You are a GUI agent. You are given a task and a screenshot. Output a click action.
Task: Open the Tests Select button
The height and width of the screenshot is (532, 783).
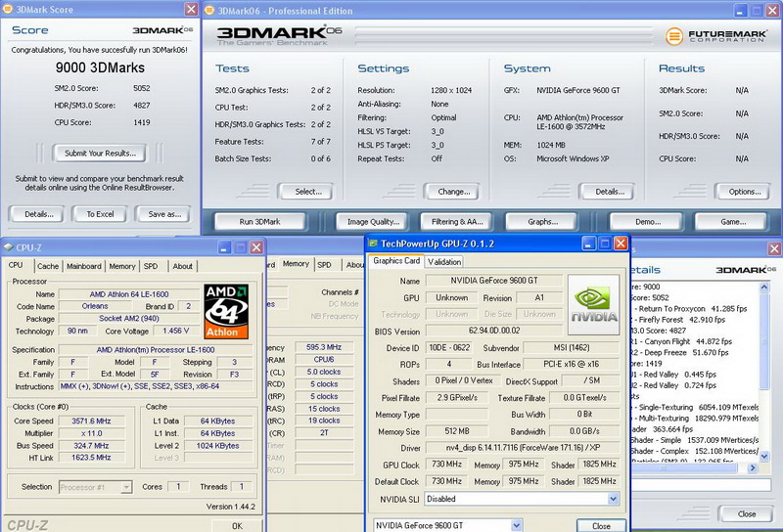pyautogui.click(x=307, y=192)
